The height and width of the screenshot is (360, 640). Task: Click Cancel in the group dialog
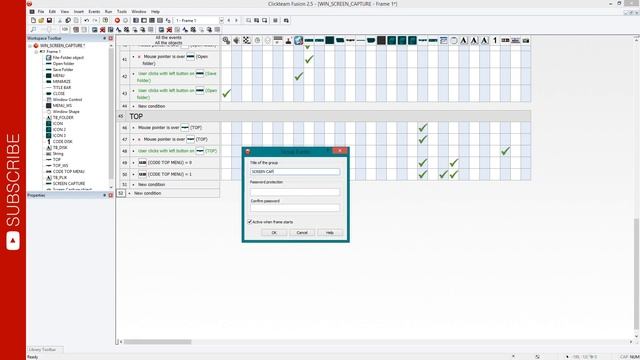(x=302, y=233)
